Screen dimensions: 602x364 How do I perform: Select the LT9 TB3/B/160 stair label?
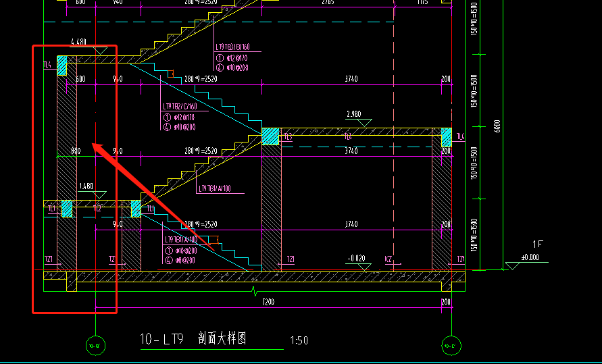tap(232, 47)
